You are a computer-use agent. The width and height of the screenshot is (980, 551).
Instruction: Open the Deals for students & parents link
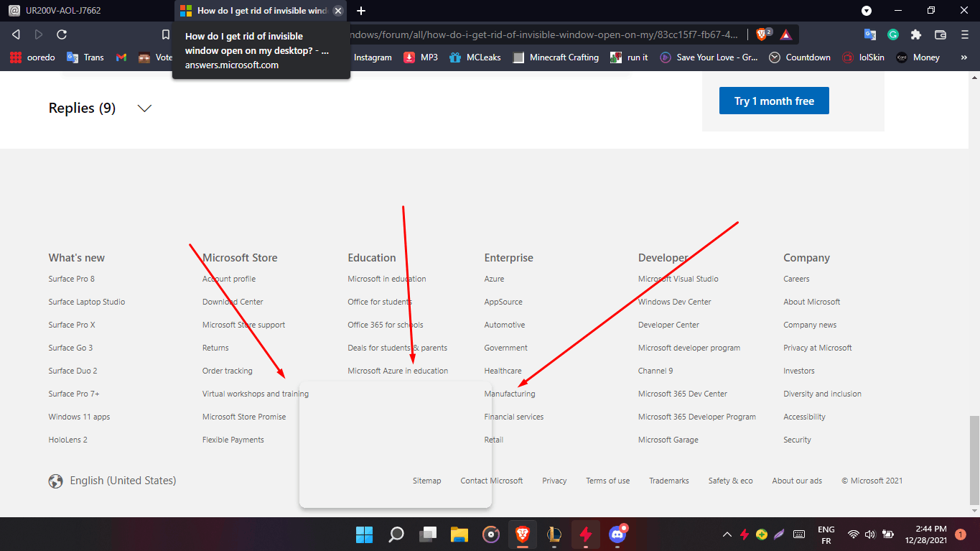(398, 348)
